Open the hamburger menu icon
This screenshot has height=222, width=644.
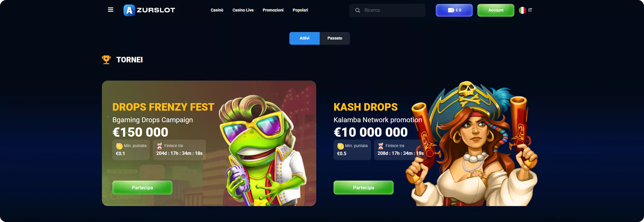(x=110, y=10)
